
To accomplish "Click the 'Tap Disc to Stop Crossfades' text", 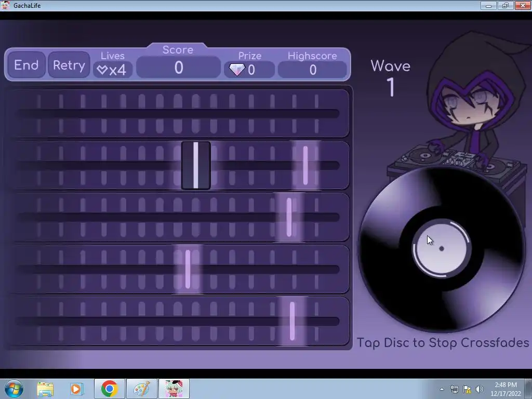I will [443, 342].
